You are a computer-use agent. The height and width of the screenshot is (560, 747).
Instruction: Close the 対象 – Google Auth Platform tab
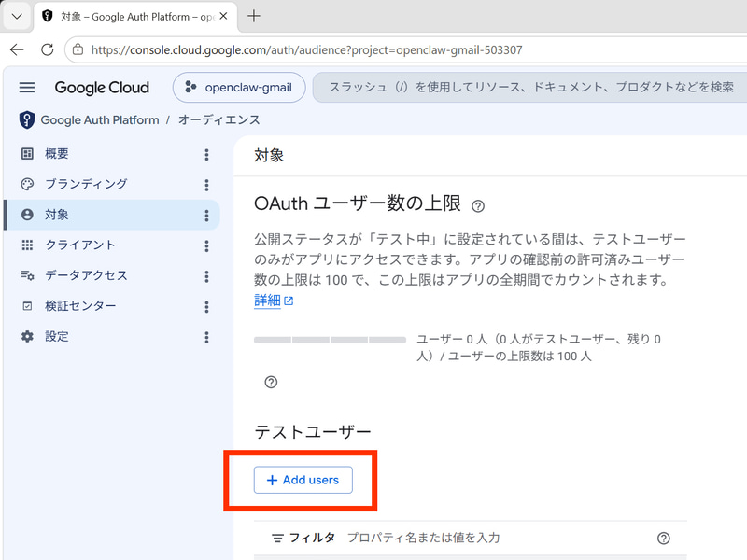[x=223, y=16]
